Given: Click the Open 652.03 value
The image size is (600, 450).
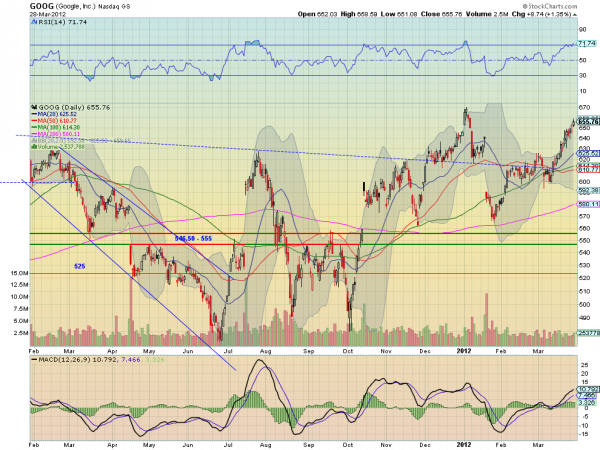Looking at the screenshot, I should (318, 14).
